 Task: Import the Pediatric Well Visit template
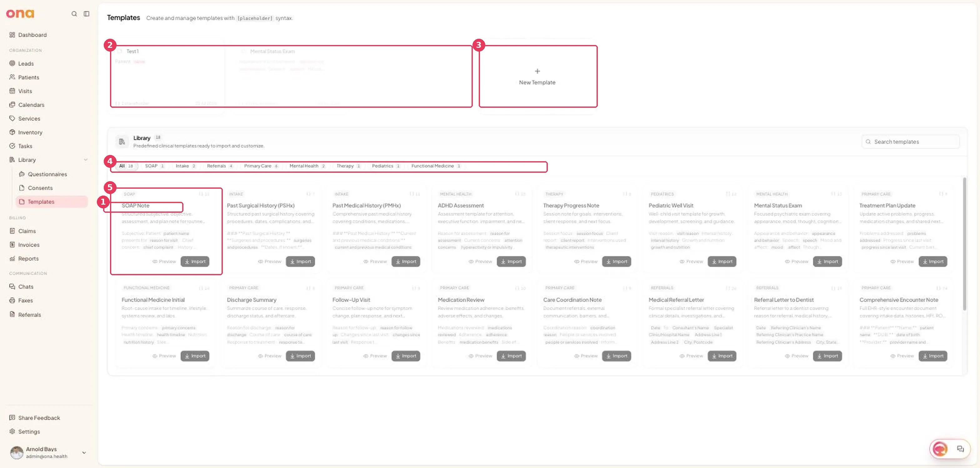[722, 261]
